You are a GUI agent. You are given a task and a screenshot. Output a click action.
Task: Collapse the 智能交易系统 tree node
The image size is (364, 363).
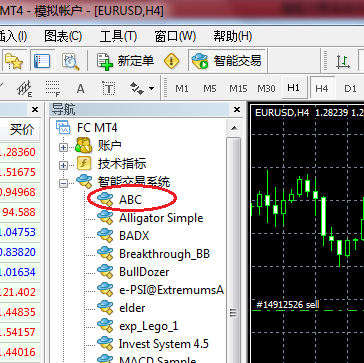click(63, 183)
